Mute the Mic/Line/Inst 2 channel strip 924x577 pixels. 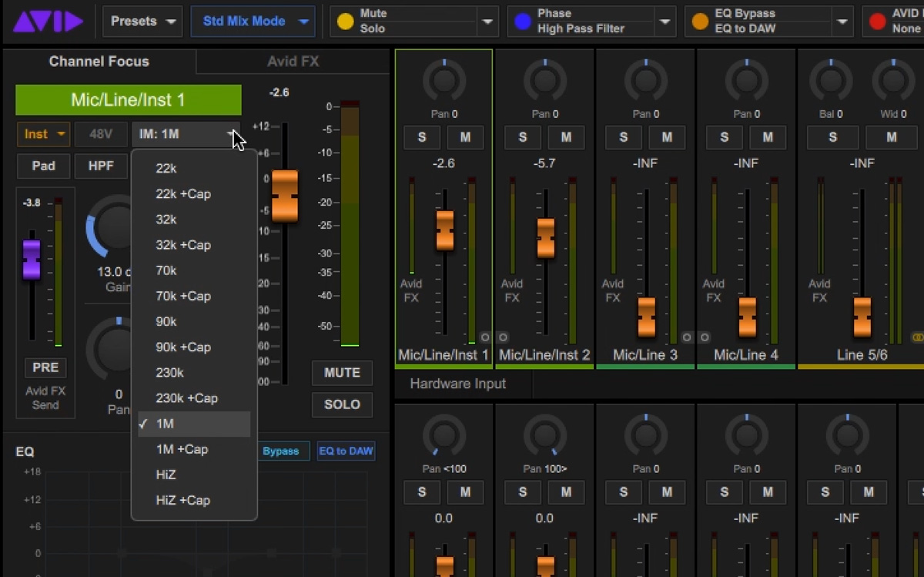pyautogui.click(x=566, y=137)
